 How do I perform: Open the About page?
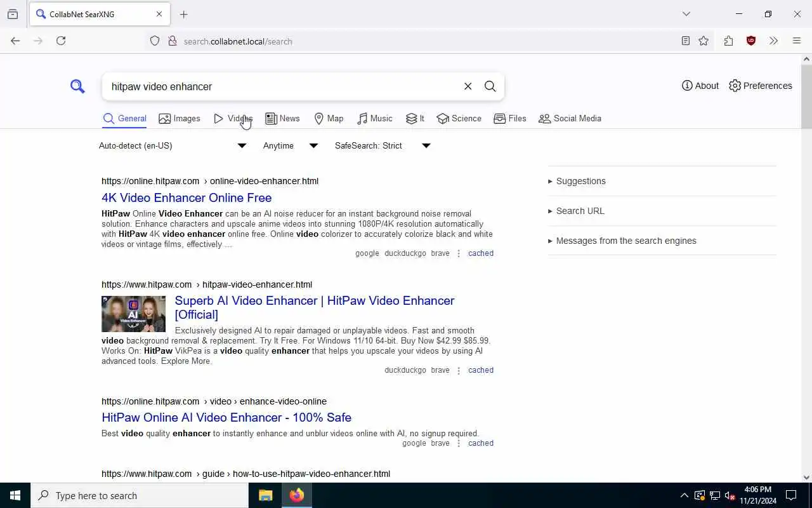pyautogui.click(x=700, y=86)
